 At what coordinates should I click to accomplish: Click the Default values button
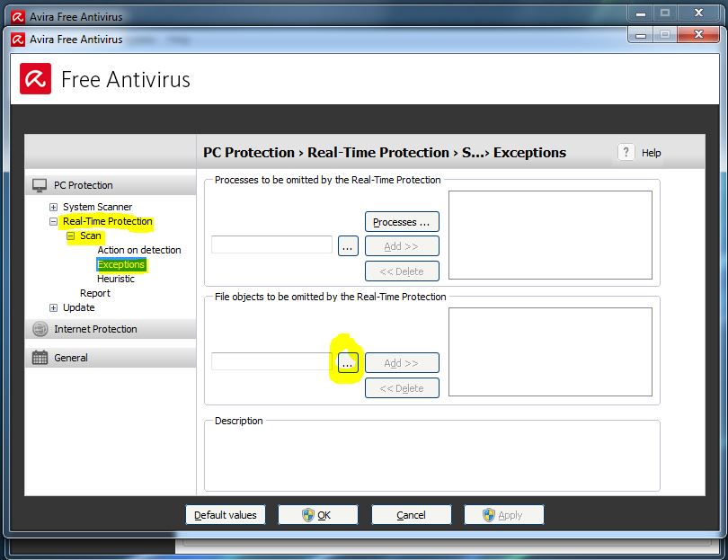pos(225,514)
